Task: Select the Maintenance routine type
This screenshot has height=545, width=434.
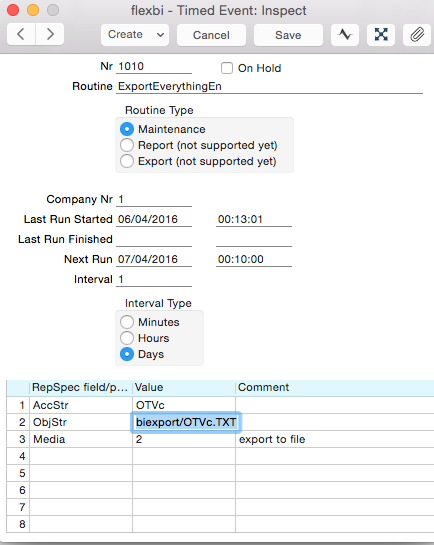Action: [127, 129]
